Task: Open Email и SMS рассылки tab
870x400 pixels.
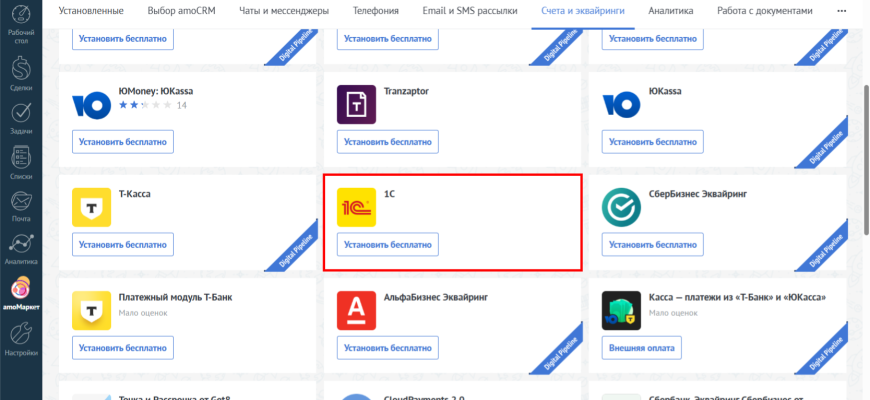Action: point(468,11)
